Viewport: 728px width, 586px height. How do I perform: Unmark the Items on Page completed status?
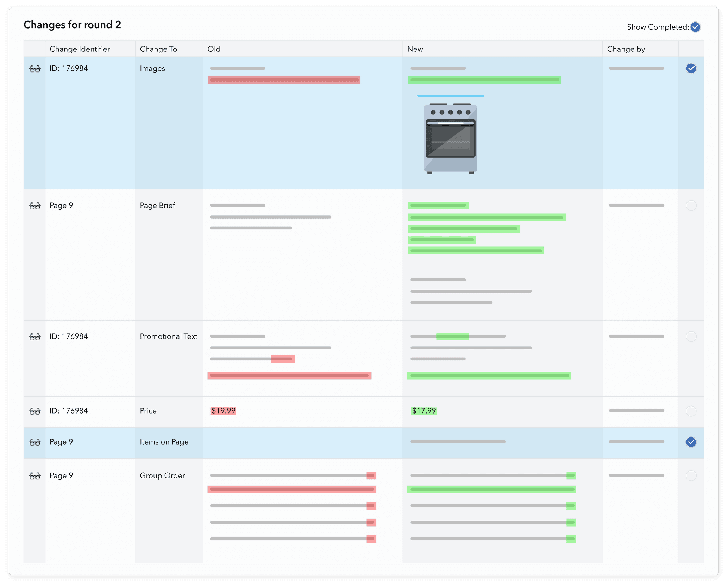(691, 442)
